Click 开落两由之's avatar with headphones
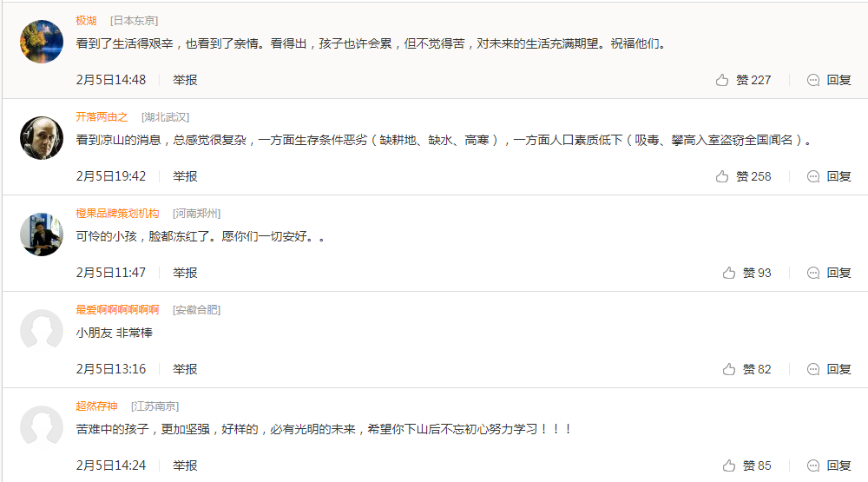 pos(42,138)
